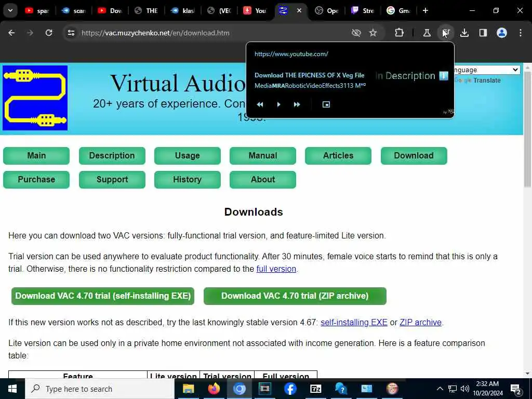Switch to the 'Ope' tab
Image resolution: width=532 pixels, height=399 pixels.
click(326, 10)
